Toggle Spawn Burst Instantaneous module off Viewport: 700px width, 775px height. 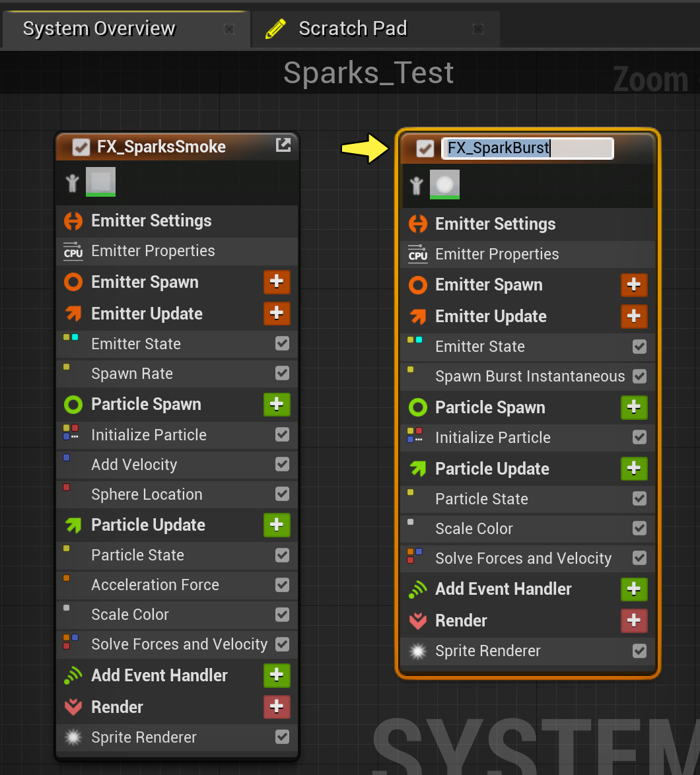pyautogui.click(x=639, y=376)
